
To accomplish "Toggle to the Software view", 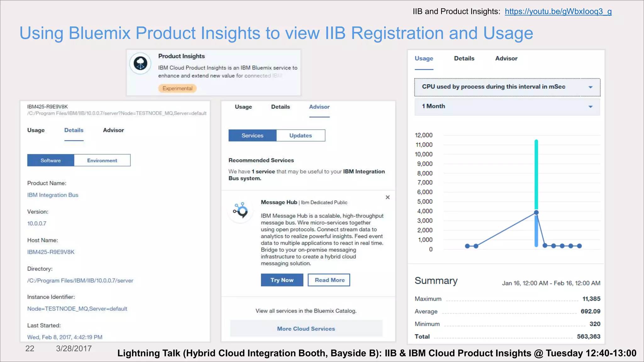I will pos(51,160).
